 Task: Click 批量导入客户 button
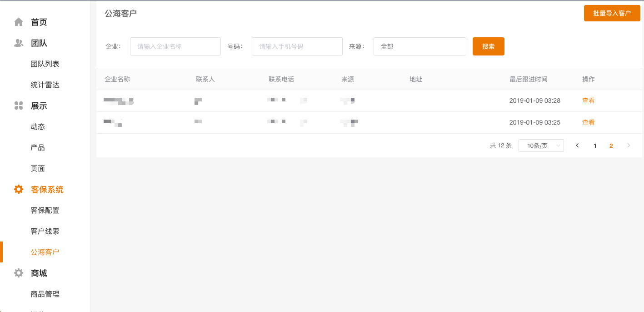pos(612,13)
